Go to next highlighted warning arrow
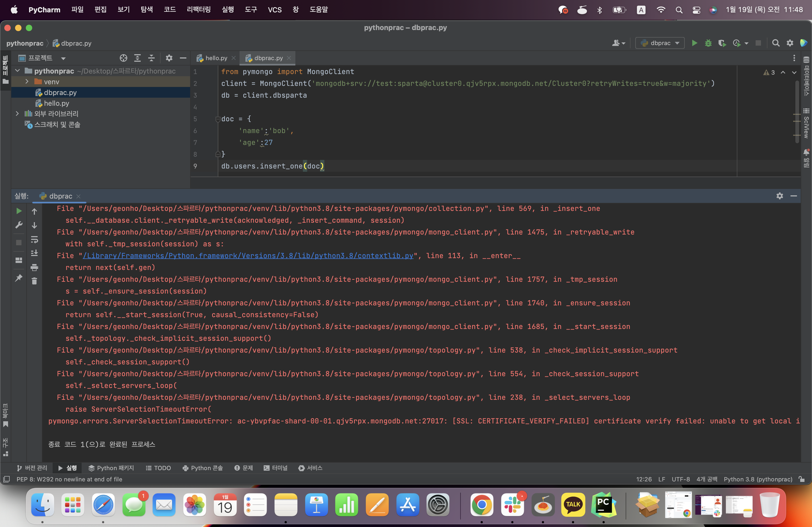Image resolution: width=812 pixels, height=527 pixels. point(794,73)
